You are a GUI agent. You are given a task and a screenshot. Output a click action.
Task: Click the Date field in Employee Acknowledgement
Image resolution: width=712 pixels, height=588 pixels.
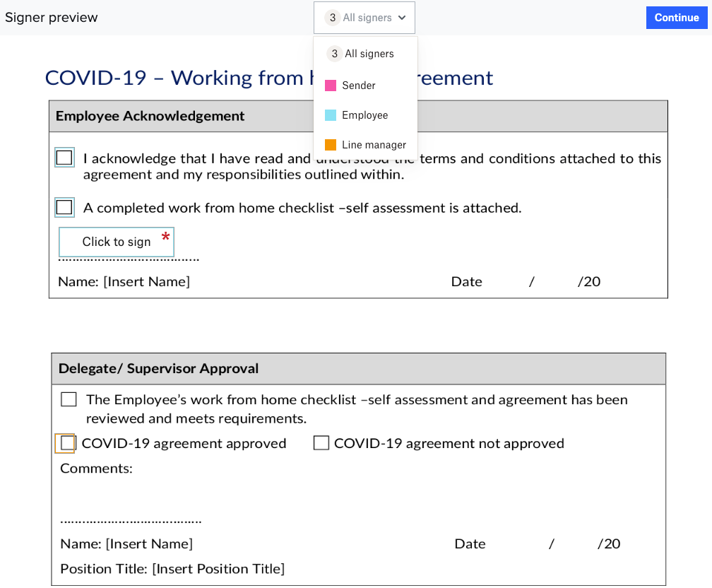(x=466, y=281)
